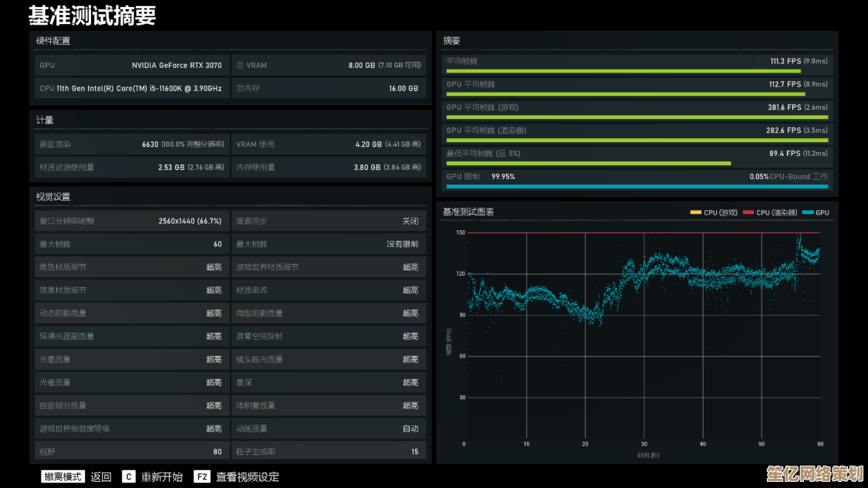868x488 pixels.
Task: Click the GPU 限制 teal bar
Action: click(x=637, y=186)
